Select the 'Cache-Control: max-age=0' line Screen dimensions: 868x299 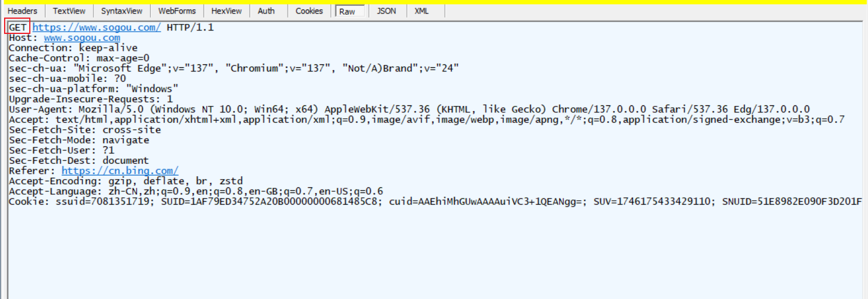(79, 58)
